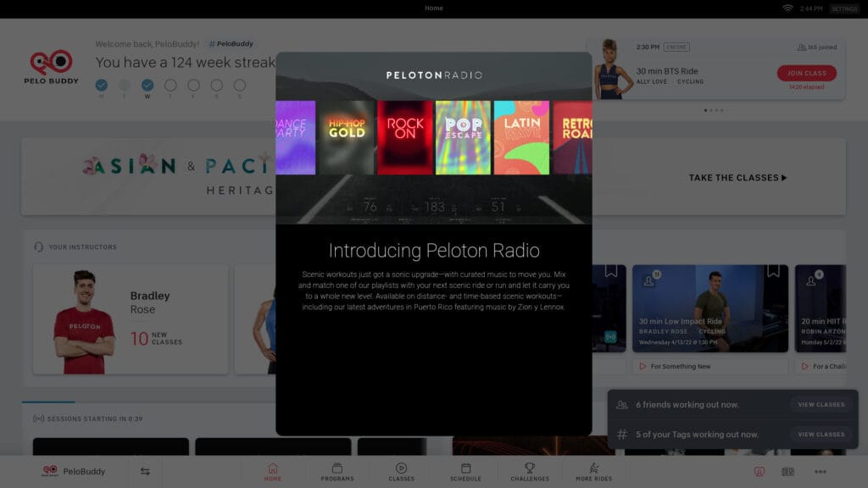Click the empty Friday streak circle
Viewport: 868px width, 488px height.
tap(193, 85)
